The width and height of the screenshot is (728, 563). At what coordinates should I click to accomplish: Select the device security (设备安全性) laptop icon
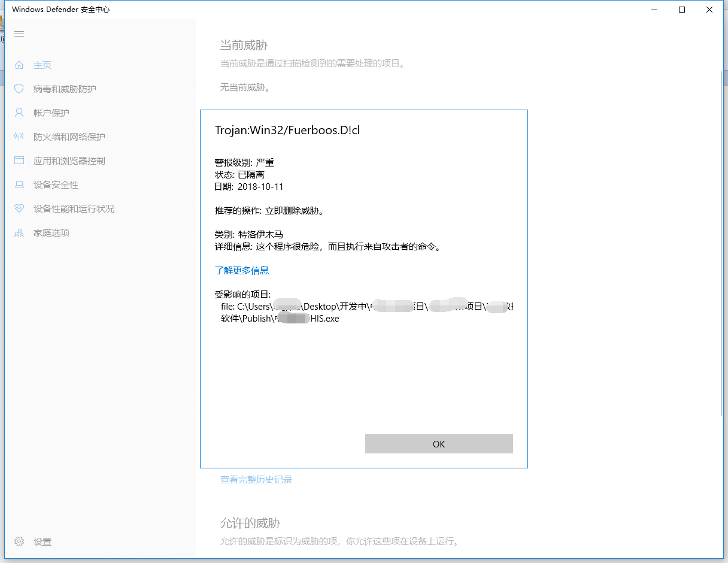19,184
